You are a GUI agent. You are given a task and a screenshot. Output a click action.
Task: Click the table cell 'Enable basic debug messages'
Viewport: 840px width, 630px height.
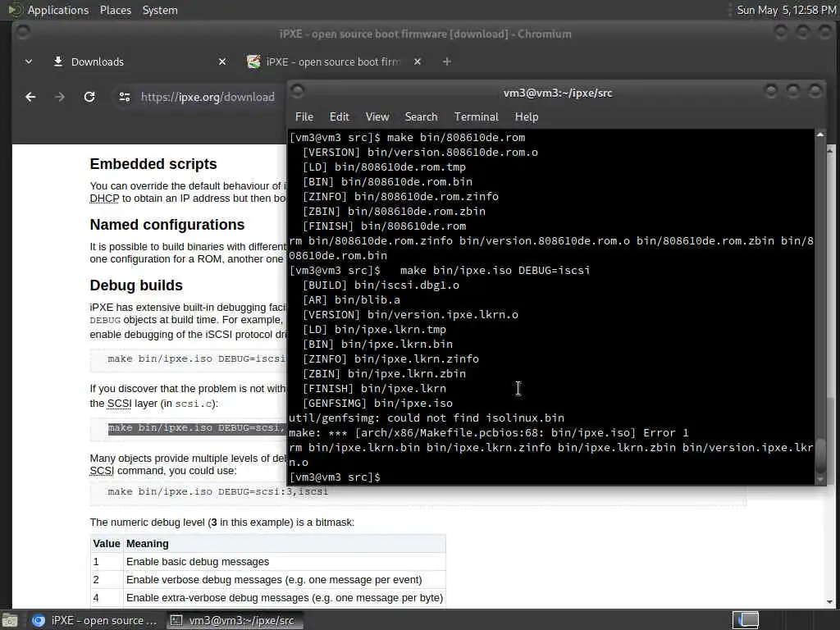198,561
